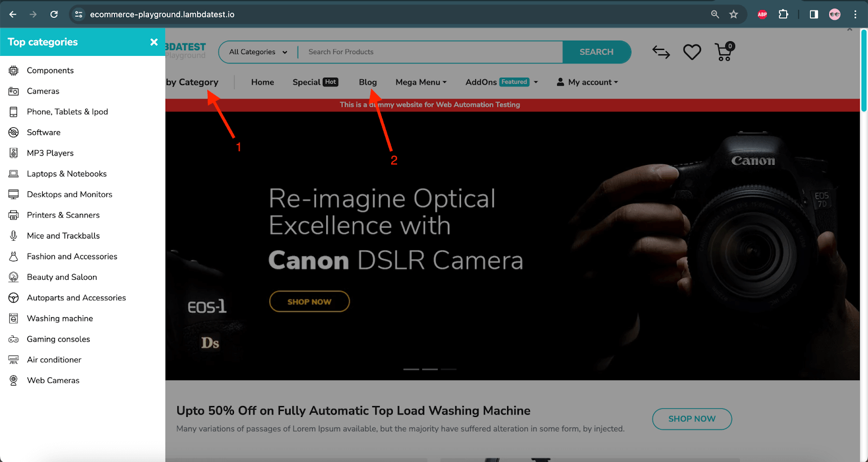The height and width of the screenshot is (462, 868).
Task: Click the Search For Products field
Action: pyautogui.click(x=431, y=52)
